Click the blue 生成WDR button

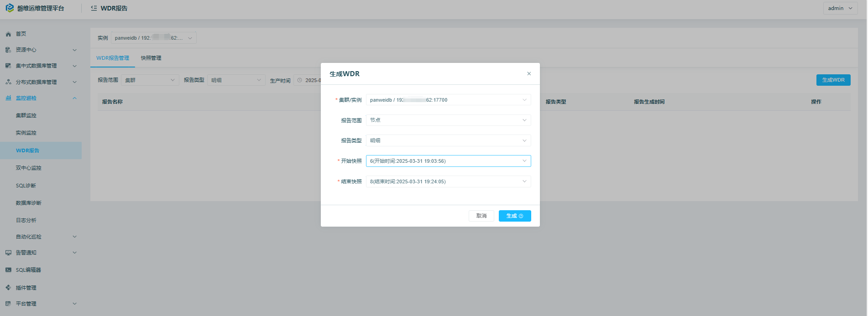(833, 80)
